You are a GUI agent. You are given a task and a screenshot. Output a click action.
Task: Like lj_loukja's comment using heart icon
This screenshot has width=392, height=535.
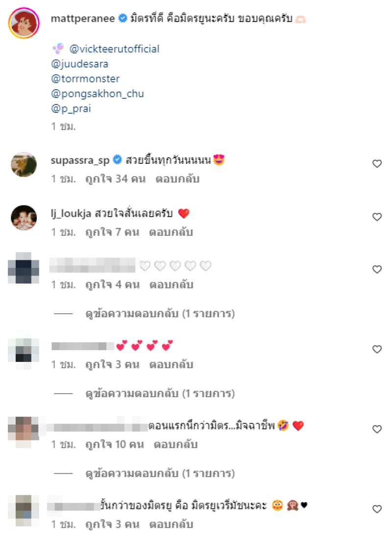click(377, 217)
